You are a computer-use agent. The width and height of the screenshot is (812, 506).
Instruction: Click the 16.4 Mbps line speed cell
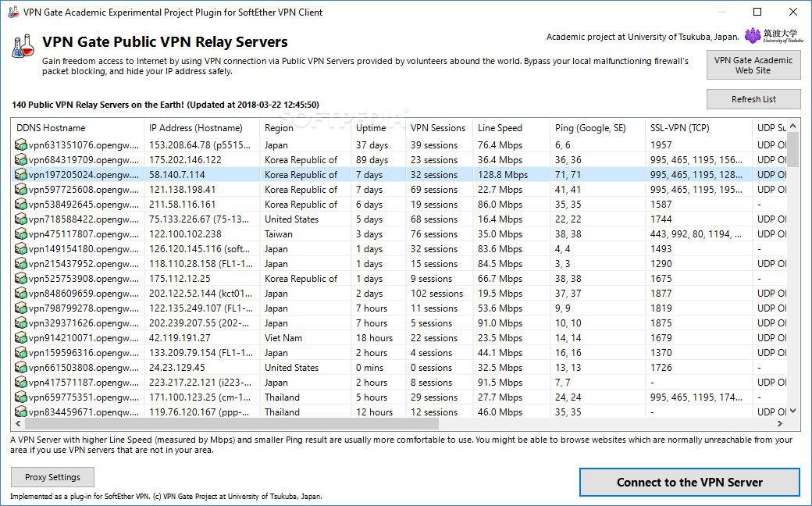tap(500, 219)
